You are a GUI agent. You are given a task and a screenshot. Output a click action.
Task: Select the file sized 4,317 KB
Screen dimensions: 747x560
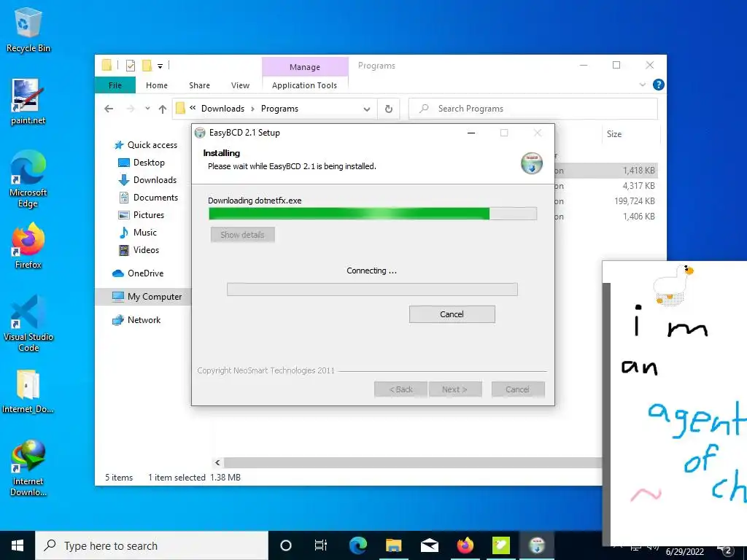pos(606,186)
